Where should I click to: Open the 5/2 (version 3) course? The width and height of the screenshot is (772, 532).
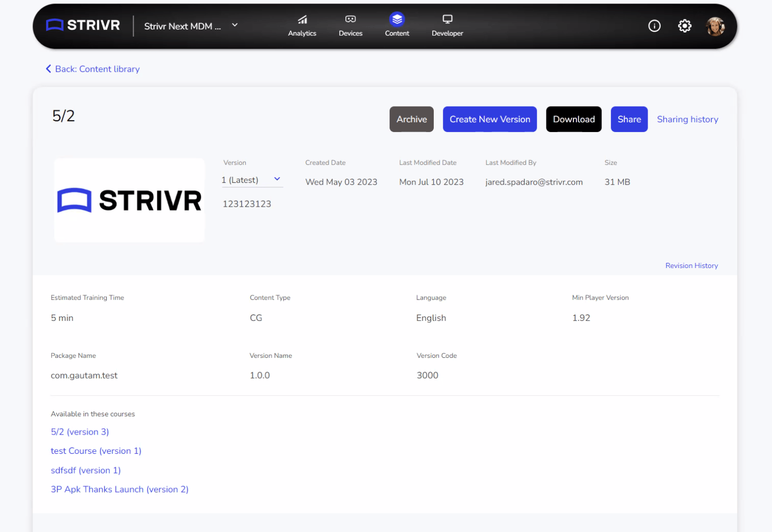pyautogui.click(x=80, y=432)
